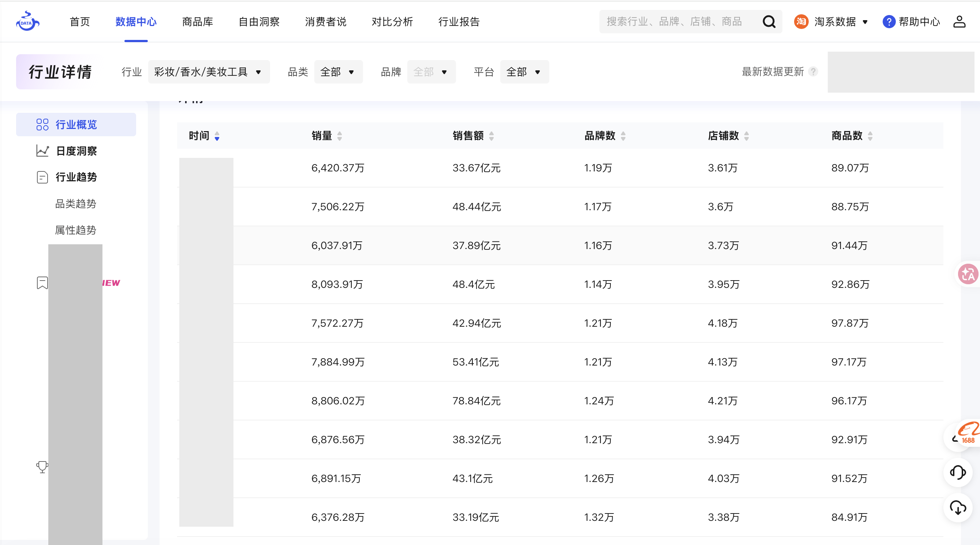Click sales value 6,891.15万

click(336, 478)
